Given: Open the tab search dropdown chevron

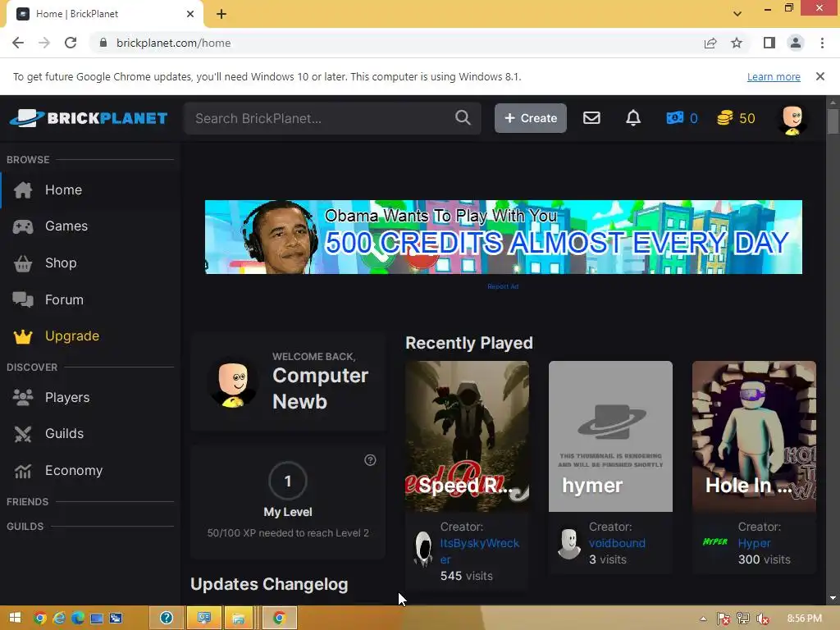Looking at the screenshot, I should (x=737, y=13).
